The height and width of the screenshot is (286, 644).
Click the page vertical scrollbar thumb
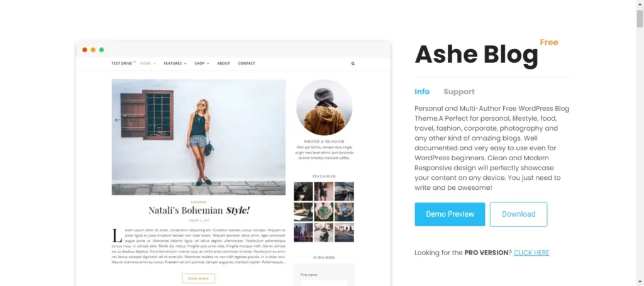(x=640, y=18)
